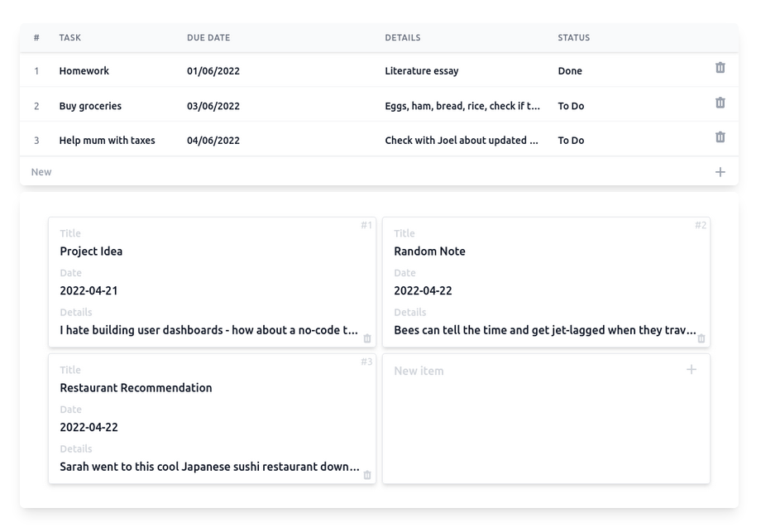Click the I hate building user dashboards text
This screenshot has width=761, height=532.
(208, 330)
